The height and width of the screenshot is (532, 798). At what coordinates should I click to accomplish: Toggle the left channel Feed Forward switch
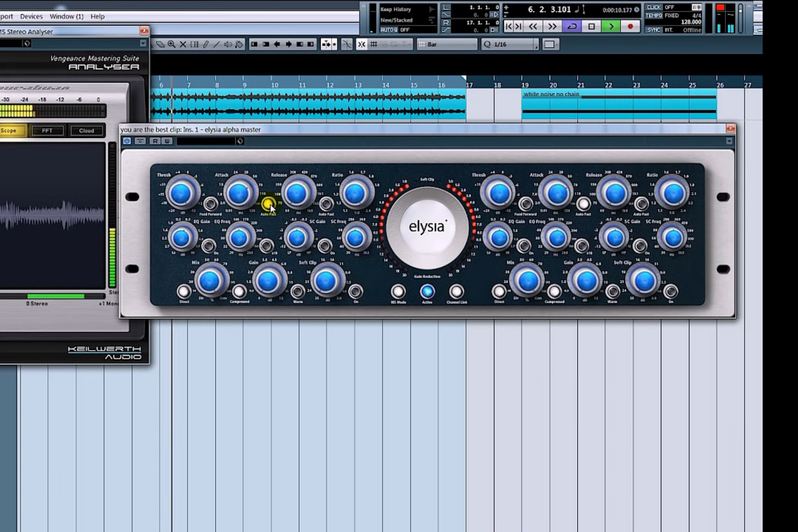[x=210, y=203]
